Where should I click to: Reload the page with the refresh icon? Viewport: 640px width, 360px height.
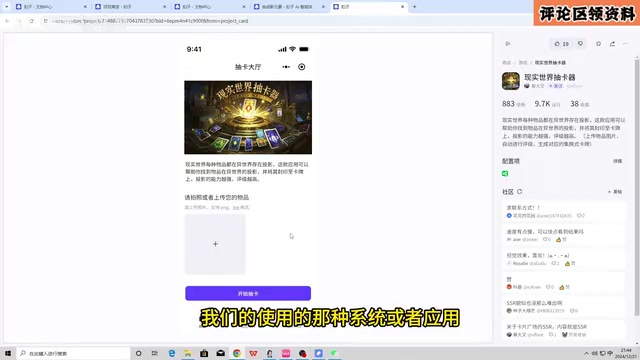(x=31, y=21)
